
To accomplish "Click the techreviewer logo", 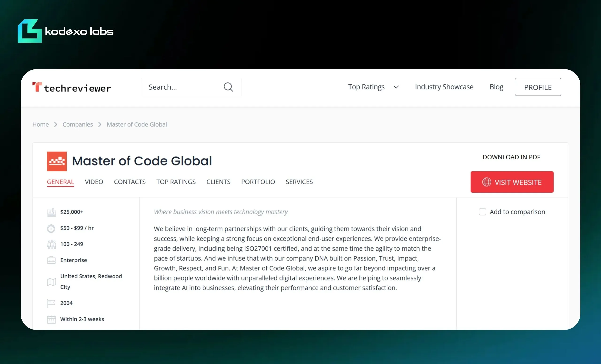I will (x=71, y=87).
